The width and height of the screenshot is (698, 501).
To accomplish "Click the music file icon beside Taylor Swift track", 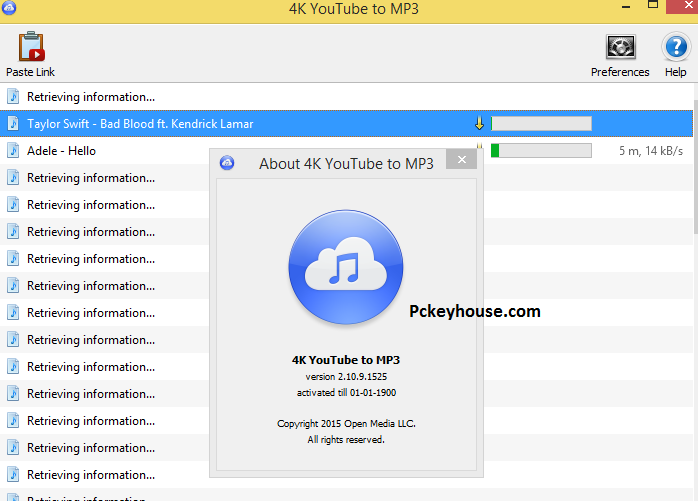I will [13, 123].
